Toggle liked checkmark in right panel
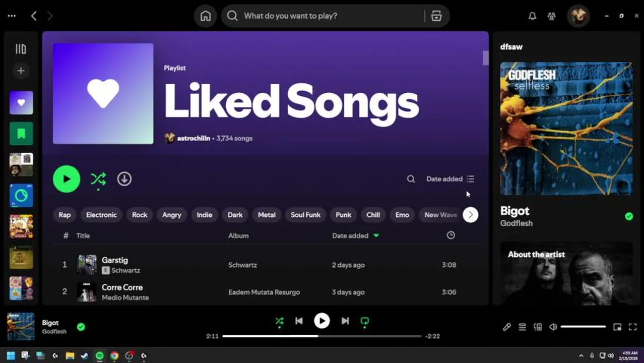The image size is (644, 363). pyautogui.click(x=629, y=216)
